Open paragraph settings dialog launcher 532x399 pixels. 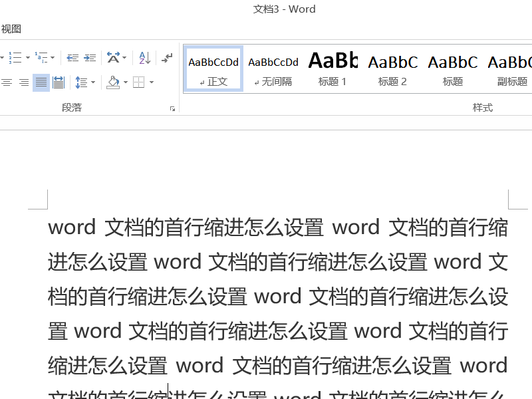coord(172,108)
